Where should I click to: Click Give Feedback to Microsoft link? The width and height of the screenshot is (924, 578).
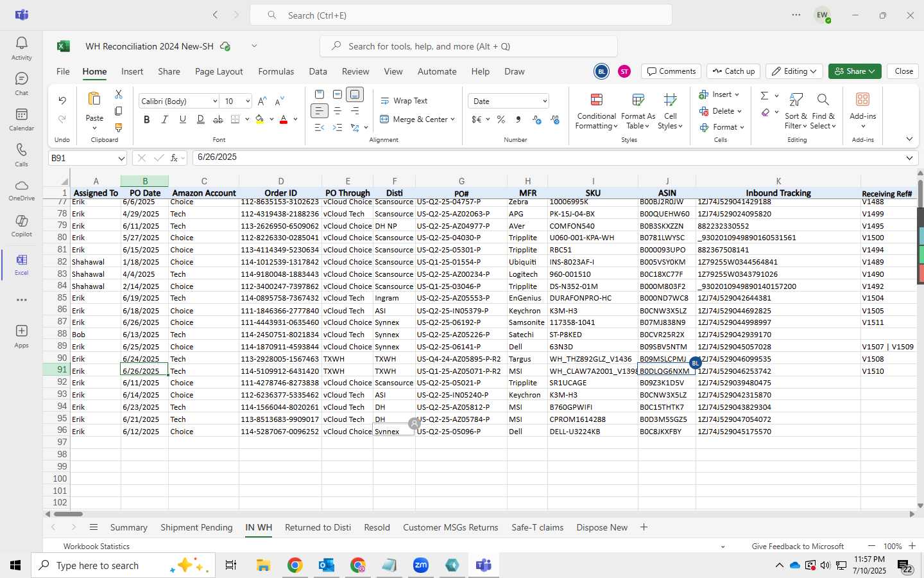[798, 547]
